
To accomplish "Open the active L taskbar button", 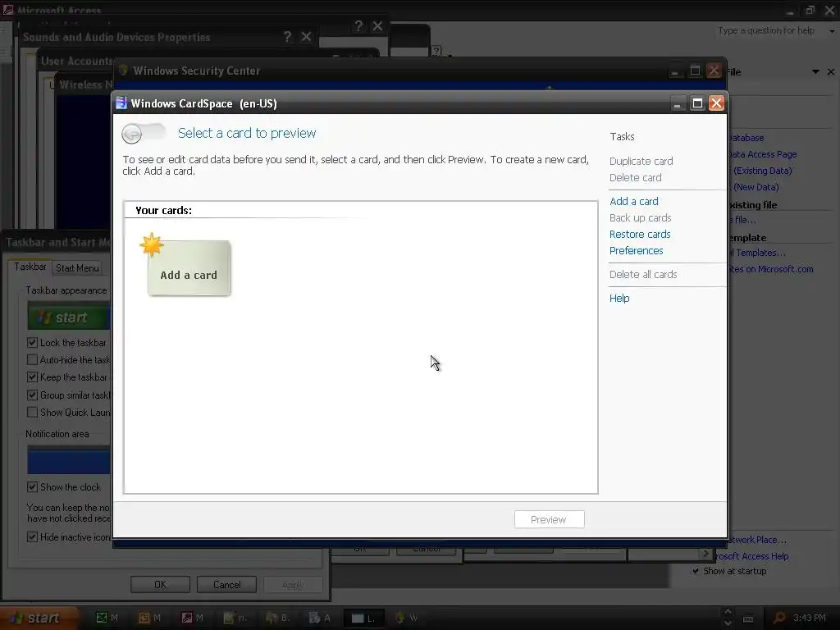I will coord(363,618).
